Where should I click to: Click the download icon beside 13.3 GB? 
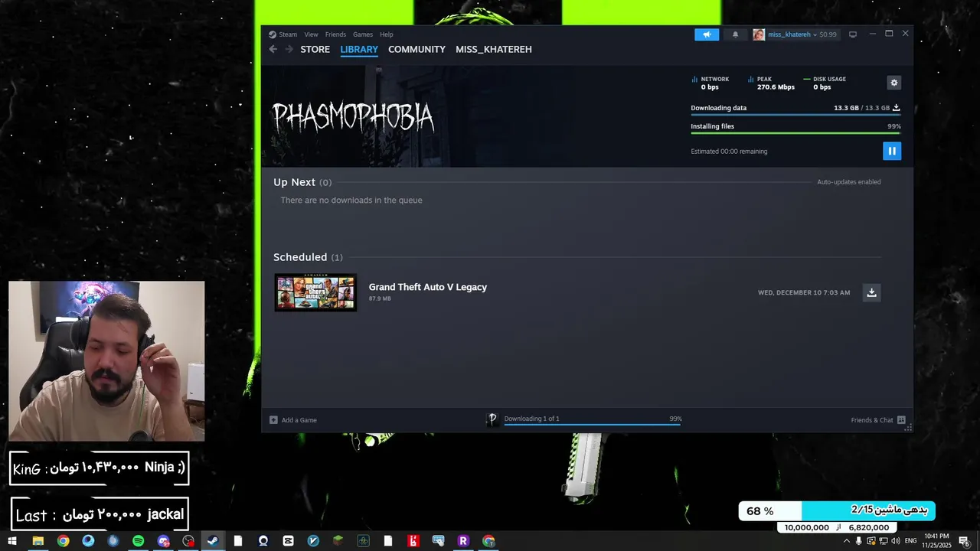click(897, 108)
